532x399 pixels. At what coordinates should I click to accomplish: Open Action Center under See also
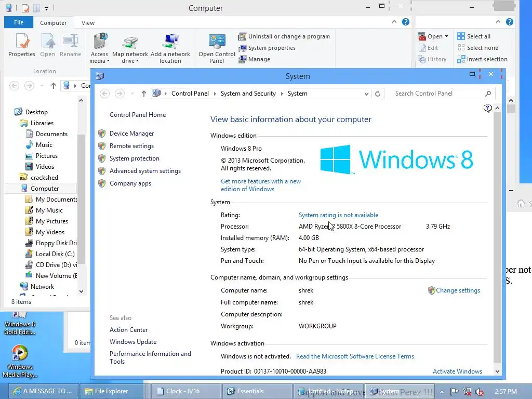pos(129,330)
